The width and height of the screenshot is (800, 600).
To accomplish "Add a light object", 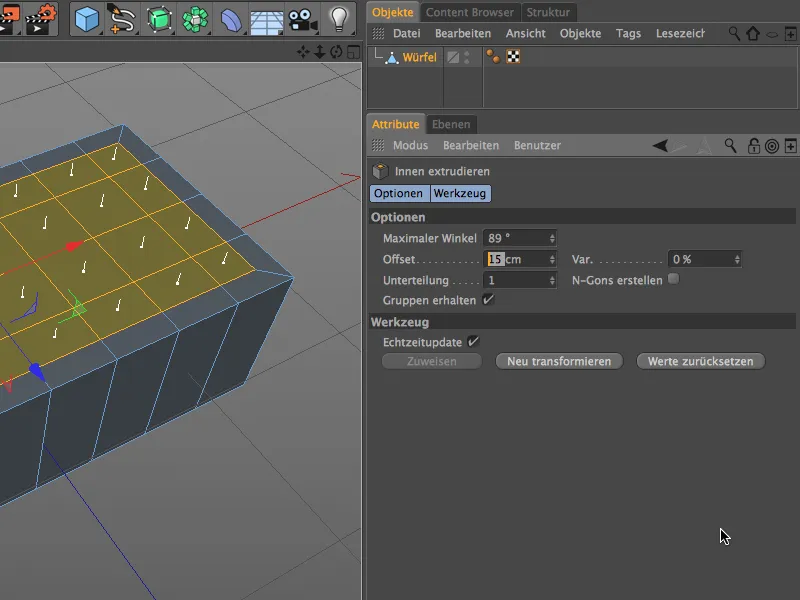I will click(339, 19).
